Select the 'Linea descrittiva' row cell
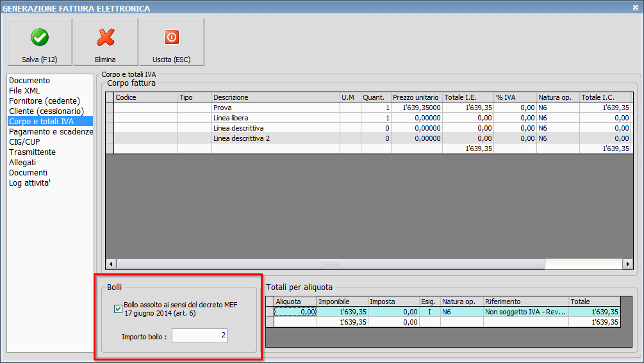 point(276,128)
